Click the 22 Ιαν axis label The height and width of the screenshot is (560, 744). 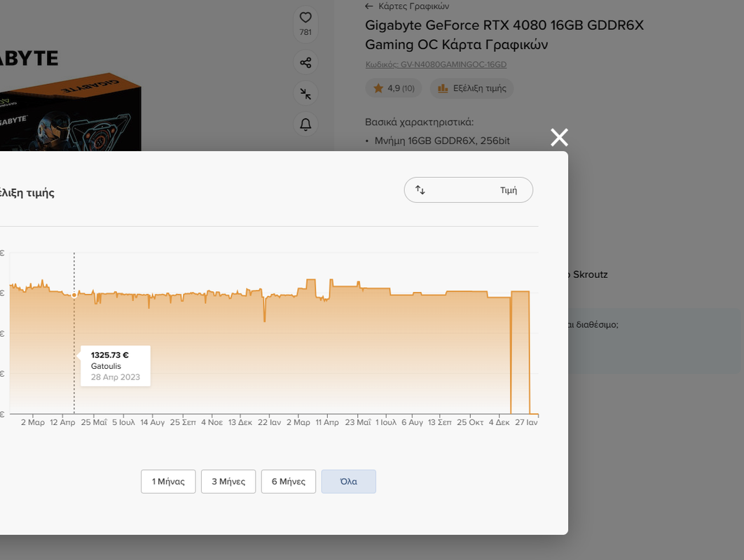point(269,422)
